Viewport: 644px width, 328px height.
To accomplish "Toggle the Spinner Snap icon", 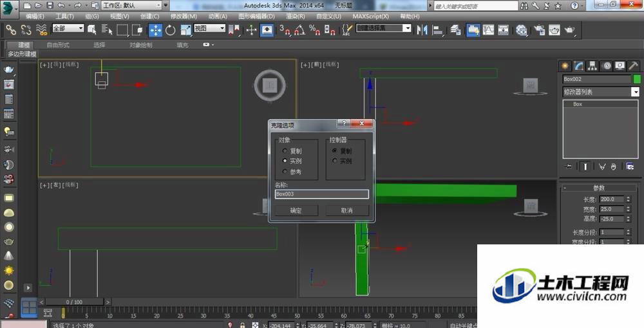I will pos(330,30).
